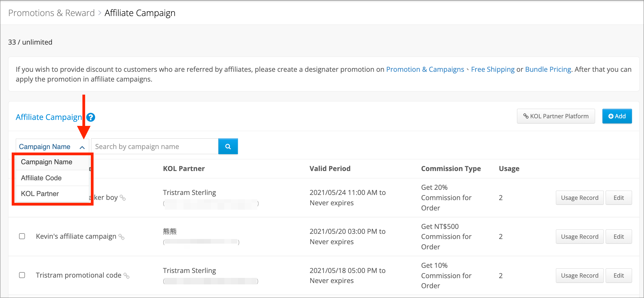The height and width of the screenshot is (298, 644).
Task: Click the Valid Period column header
Action: [330, 169]
